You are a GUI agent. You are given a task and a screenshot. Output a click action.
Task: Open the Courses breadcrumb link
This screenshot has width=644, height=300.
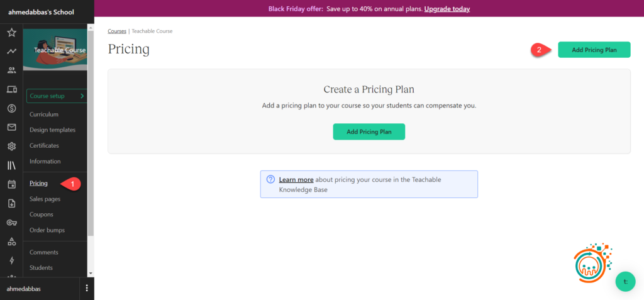(117, 31)
